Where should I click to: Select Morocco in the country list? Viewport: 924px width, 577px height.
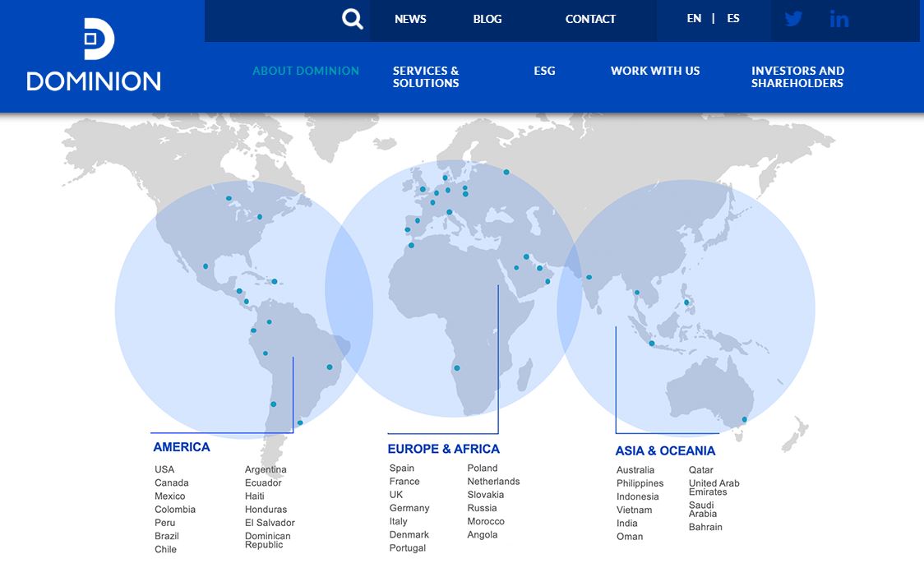(x=486, y=522)
